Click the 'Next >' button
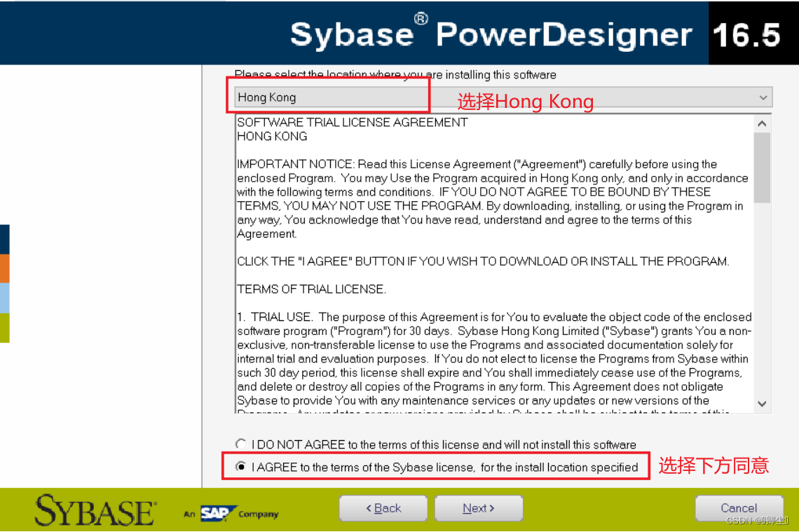The width and height of the screenshot is (799, 532). (x=479, y=508)
